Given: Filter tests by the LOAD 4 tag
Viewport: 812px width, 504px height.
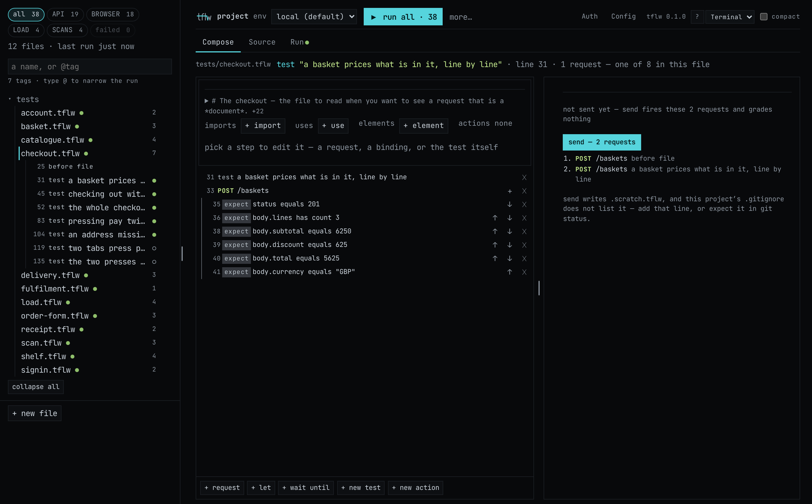Looking at the screenshot, I should [x=26, y=30].
